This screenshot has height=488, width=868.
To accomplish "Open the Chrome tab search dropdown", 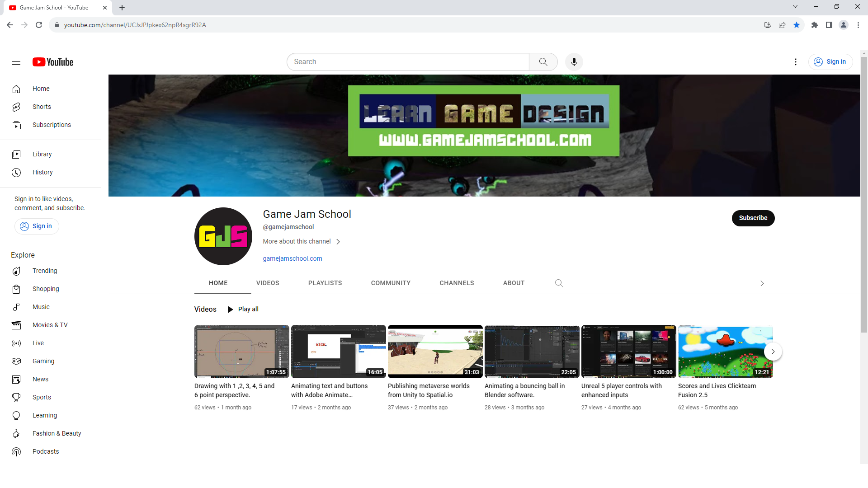I will [x=795, y=7].
